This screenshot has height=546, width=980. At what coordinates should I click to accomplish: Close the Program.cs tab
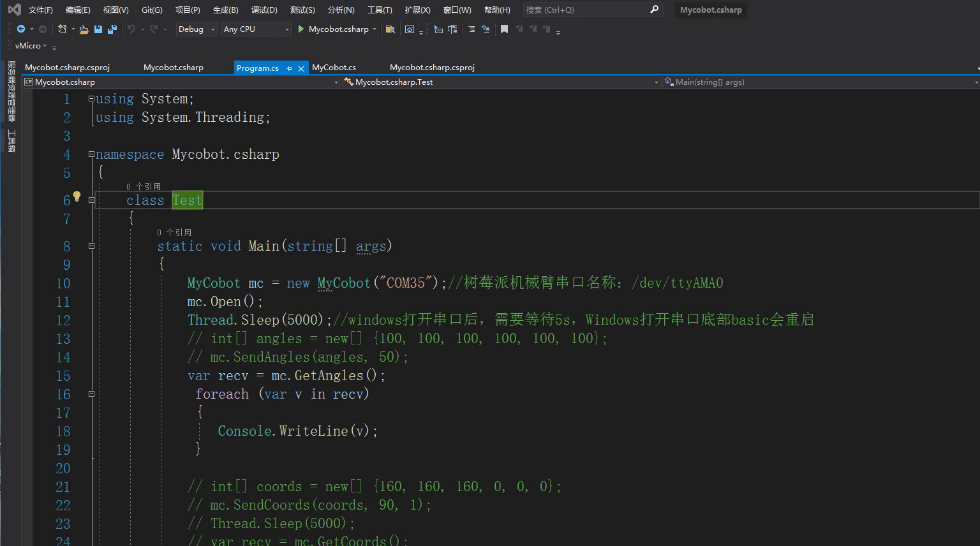pos(301,68)
